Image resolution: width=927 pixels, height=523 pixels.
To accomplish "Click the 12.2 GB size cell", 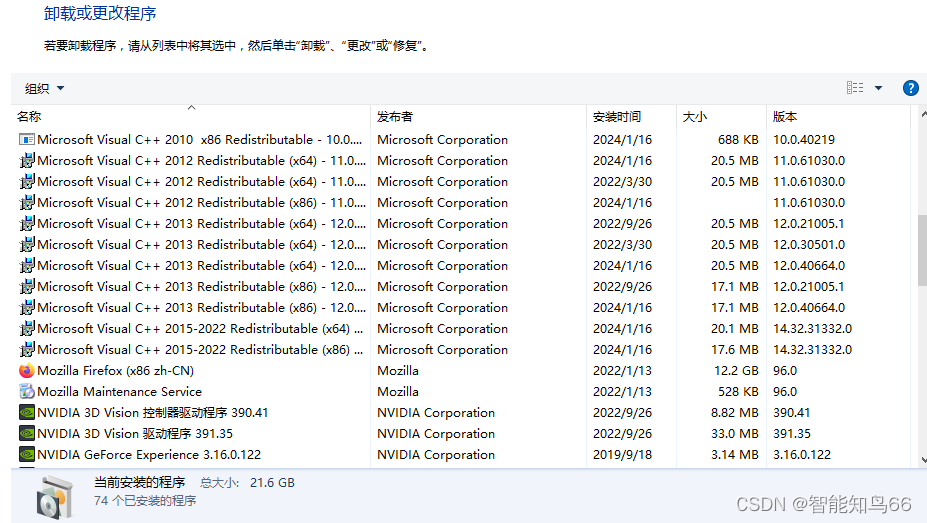I will pyautogui.click(x=736, y=371).
